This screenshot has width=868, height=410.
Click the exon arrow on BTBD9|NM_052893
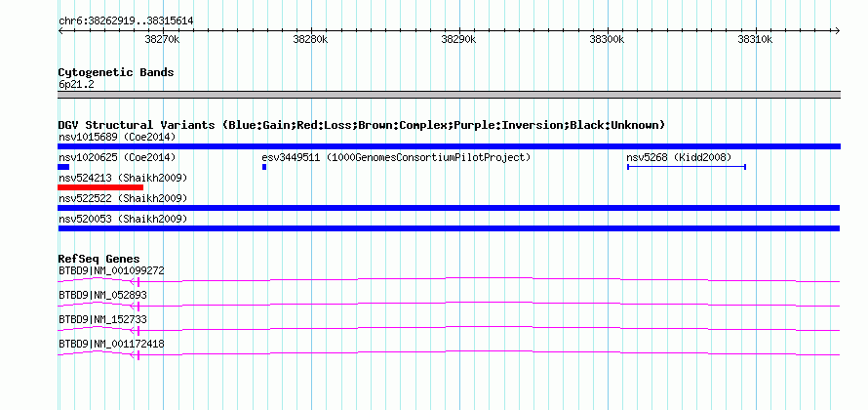coord(135,306)
